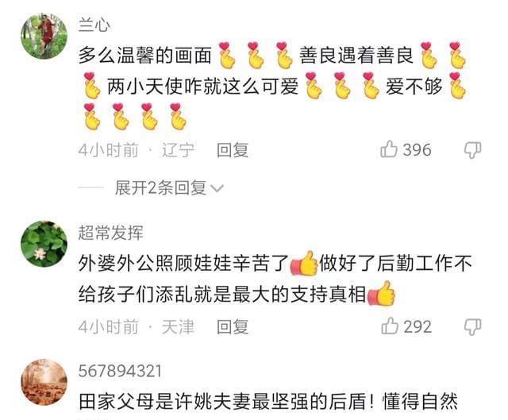The height and width of the screenshot is (420, 508).
Task: Open username 567894321
Action: point(120,371)
